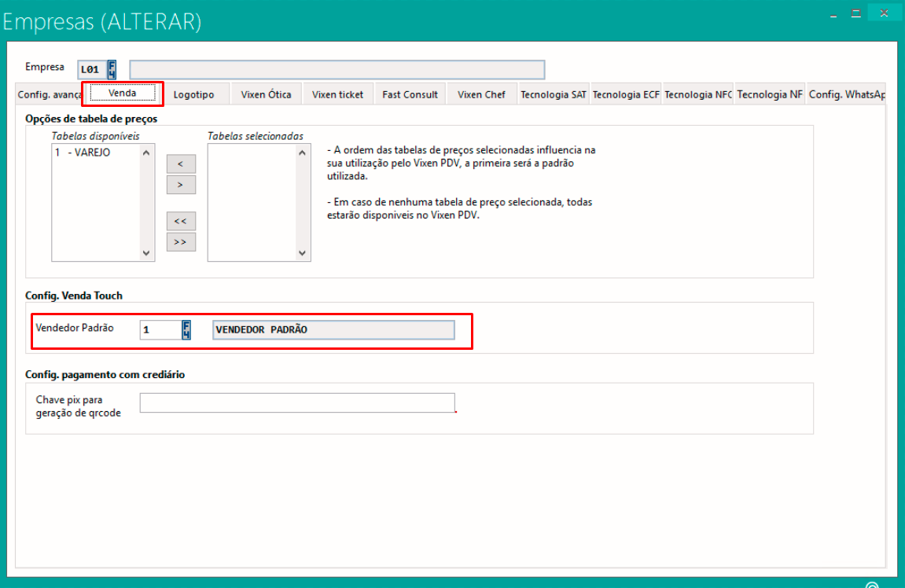The width and height of the screenshot is (905, 588).
Task: Click the double right arrow move-all button
Action: tap(181, 242)
